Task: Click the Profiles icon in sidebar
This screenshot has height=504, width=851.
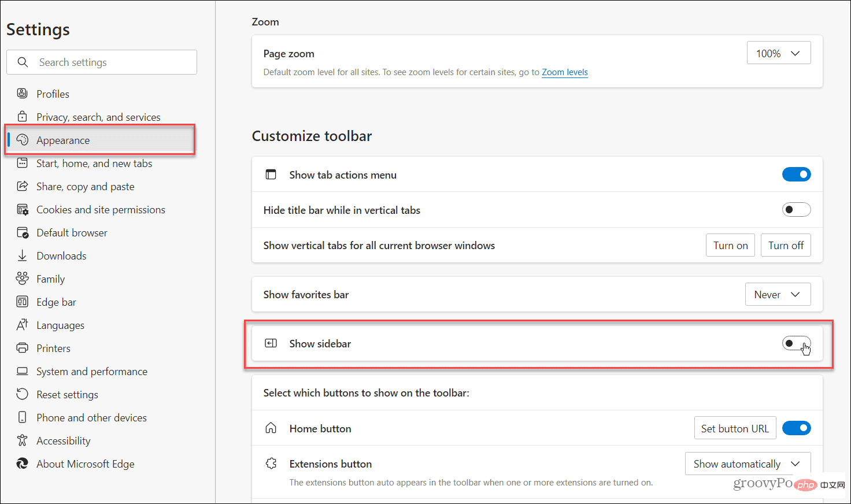Action: [x=22, y=93]
